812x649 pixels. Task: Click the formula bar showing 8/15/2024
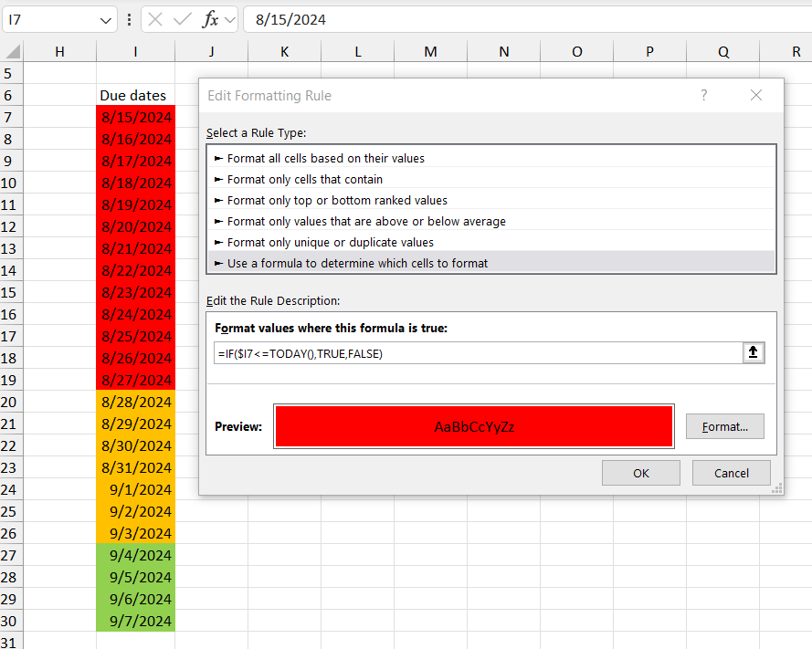click(x=528, y=20)
